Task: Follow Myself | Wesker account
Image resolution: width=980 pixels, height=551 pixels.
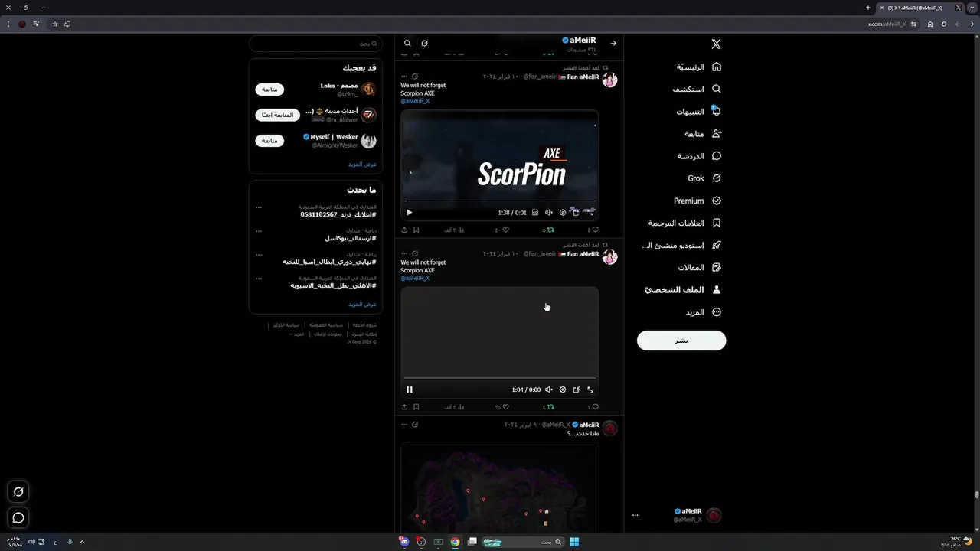Action: pos(269,141)
